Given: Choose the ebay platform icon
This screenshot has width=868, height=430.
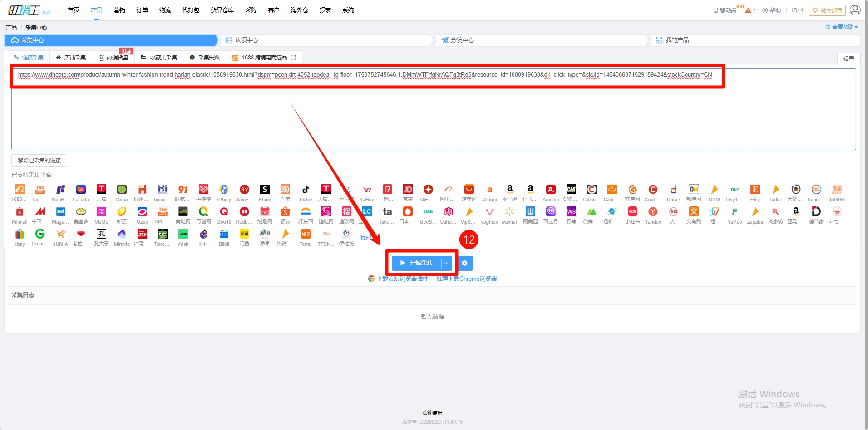Looking at the screenshot, I should click(20, 234).
